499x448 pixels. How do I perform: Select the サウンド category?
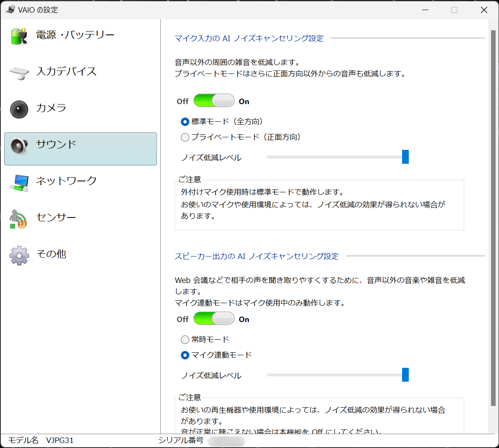pos(81,149)
